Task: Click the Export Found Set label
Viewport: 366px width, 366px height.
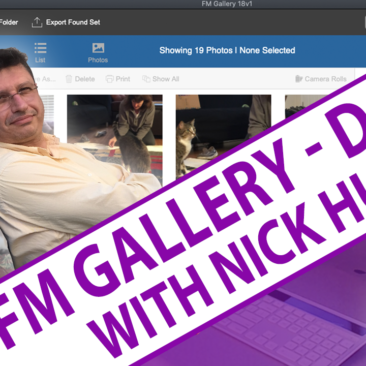Action: click(73, 22)
